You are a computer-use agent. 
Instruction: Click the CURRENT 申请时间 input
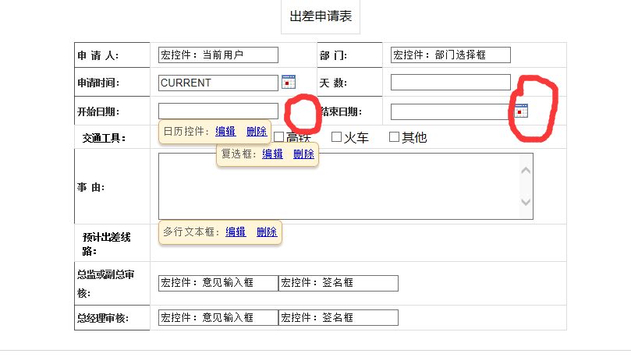tap(218, 83)
